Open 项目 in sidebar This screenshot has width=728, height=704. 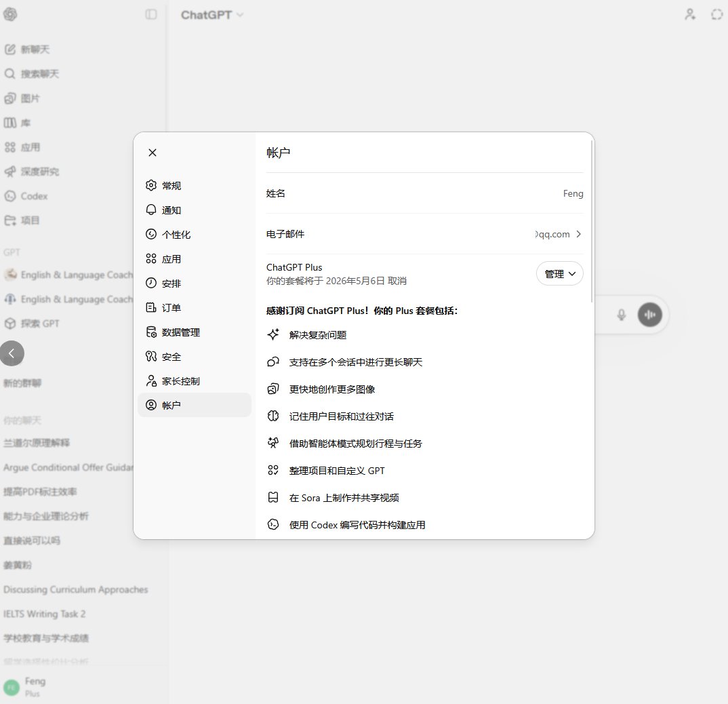22,220
